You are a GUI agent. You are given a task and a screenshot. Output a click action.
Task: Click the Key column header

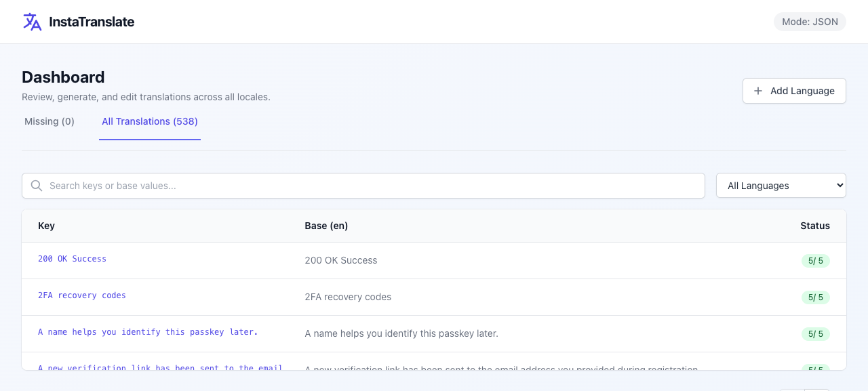pos(46,226)
